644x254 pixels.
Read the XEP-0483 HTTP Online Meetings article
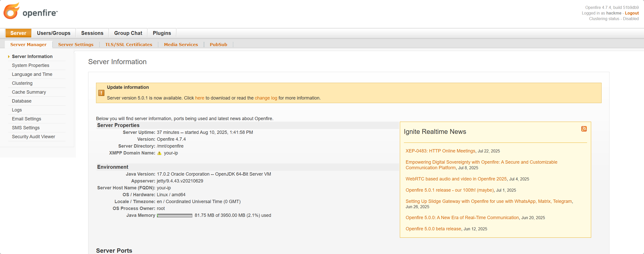pyautogui.click(x=440, y=151)
